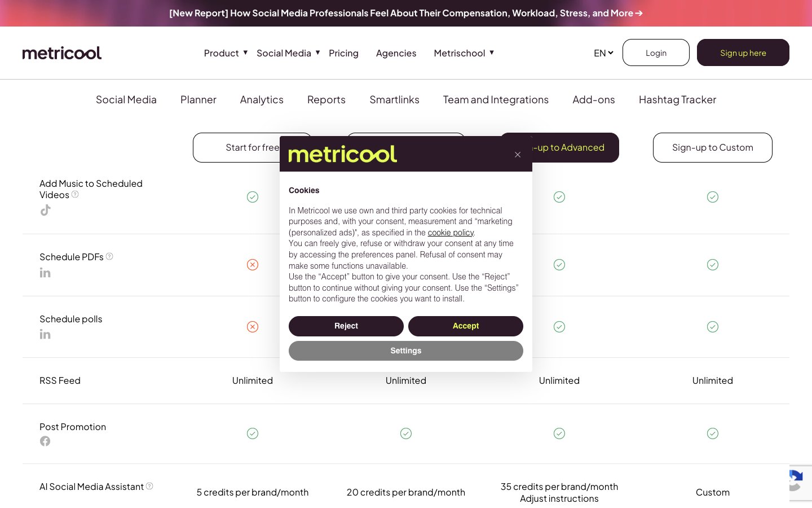
Task: Click the LinkedIn icon under Schedule polls
Action: (x=45, y=335)
